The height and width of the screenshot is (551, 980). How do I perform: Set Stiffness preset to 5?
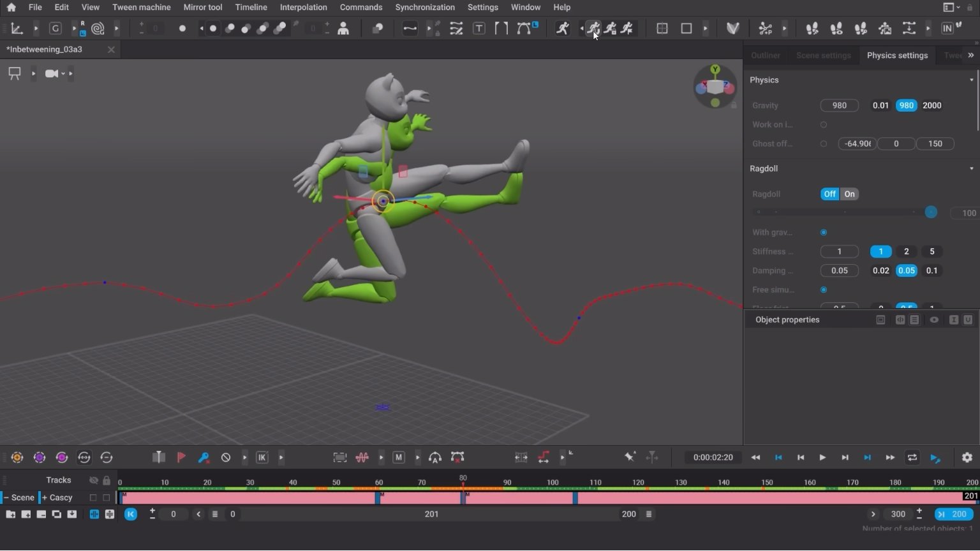(932, 252)
